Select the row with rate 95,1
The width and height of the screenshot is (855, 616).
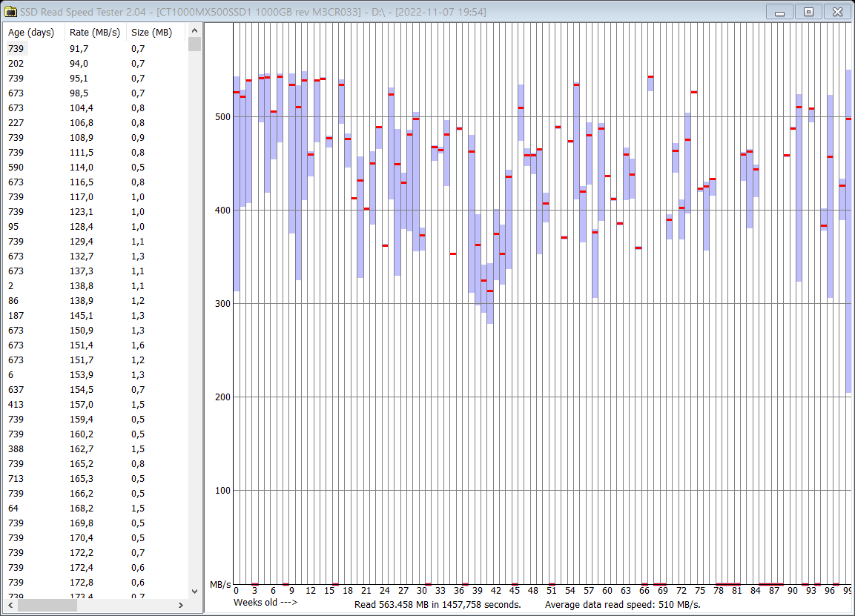pyautogui.click(x=96, y=78)
